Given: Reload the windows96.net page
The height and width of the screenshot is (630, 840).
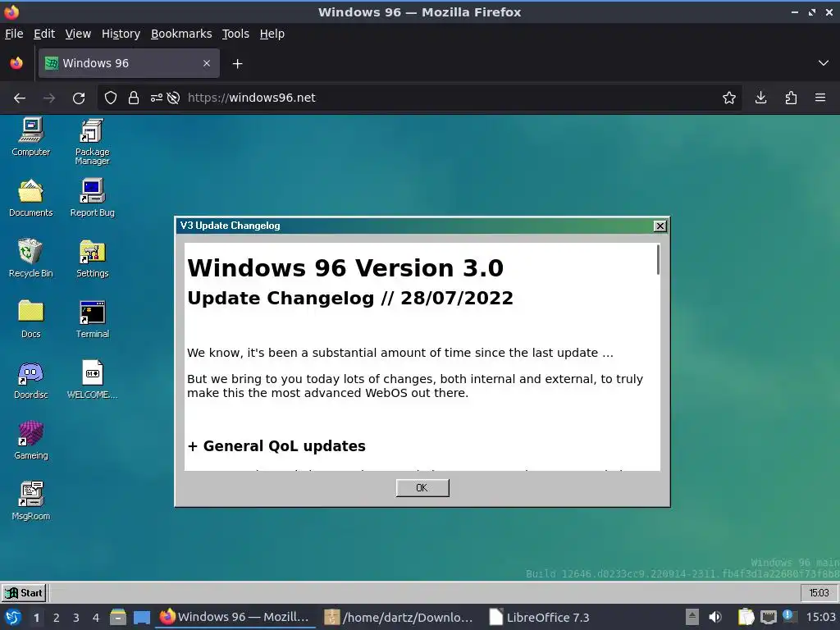Looking at the screenshot, I should click(79, 98).
